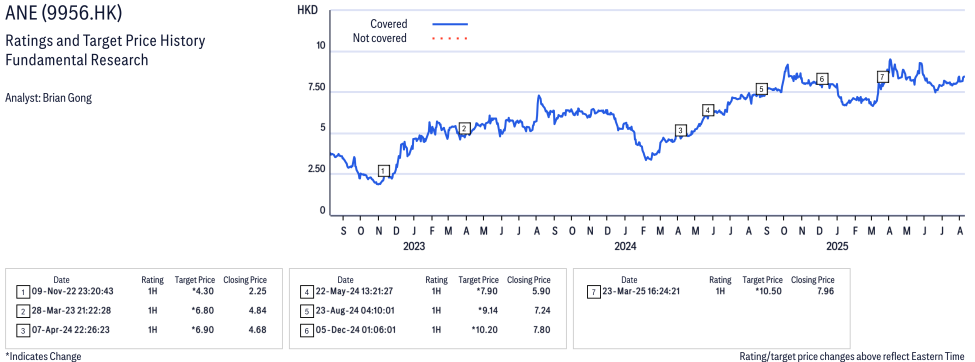Click the 2025 year label on axis

[837, 246]
